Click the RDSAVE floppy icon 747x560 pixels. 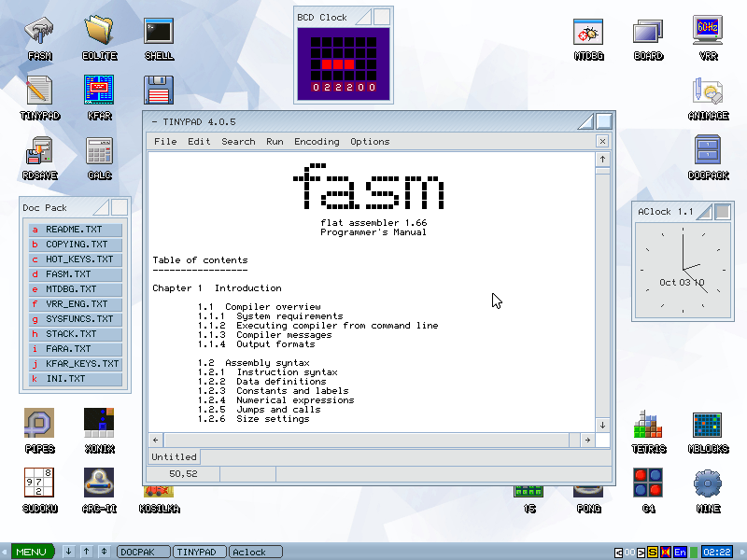point(39,152)
